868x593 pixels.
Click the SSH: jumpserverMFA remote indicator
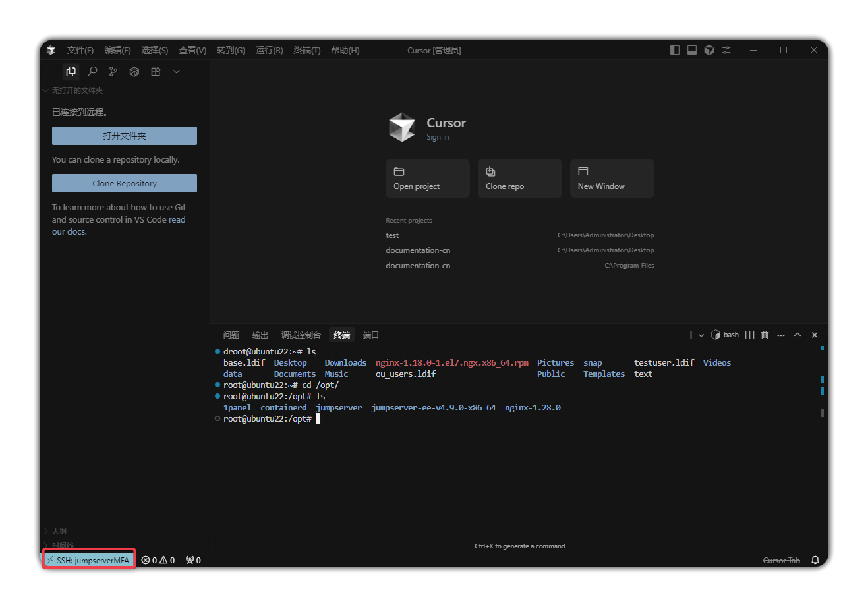tap(89, 560)
